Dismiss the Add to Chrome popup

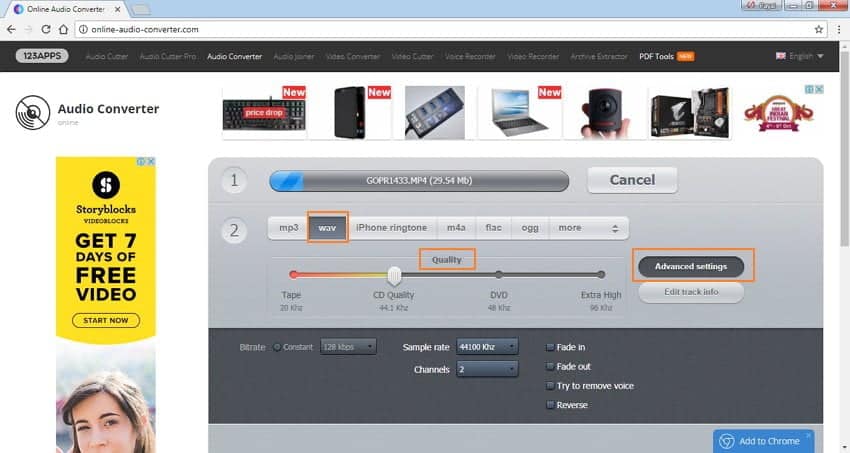808,435
